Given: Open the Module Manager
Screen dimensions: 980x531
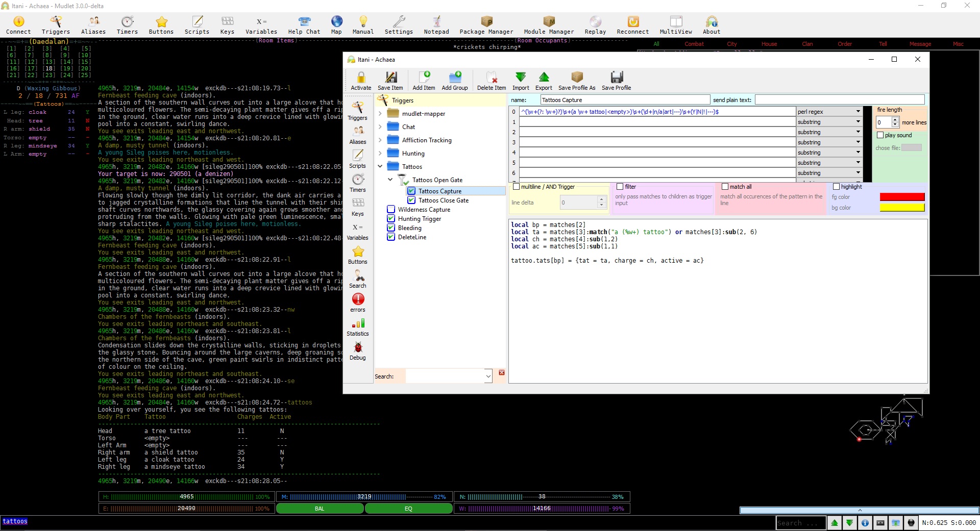Looking at the screenshot, I should tap(549, 24).
